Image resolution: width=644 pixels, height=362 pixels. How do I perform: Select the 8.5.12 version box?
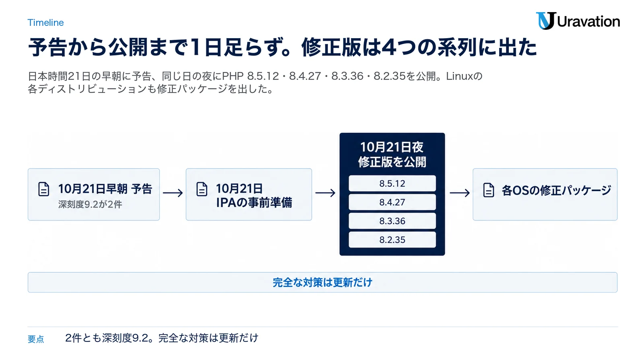392,183
